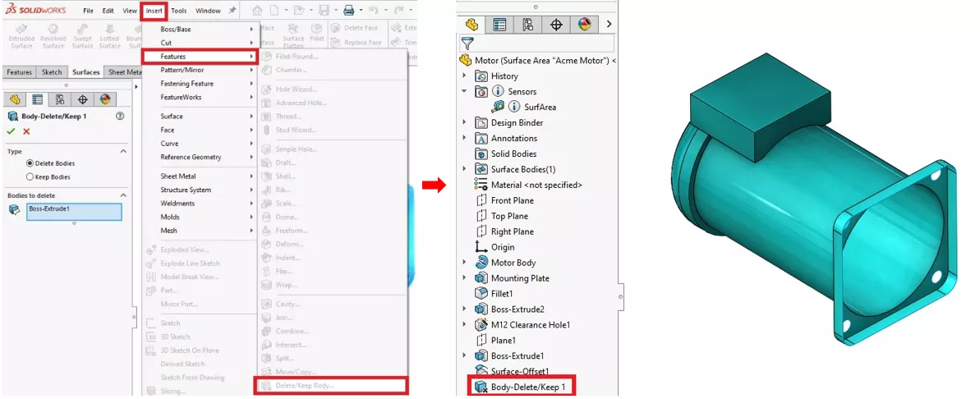Open the File menu
This screenshot has width=980, height=399.
point(89,11)
